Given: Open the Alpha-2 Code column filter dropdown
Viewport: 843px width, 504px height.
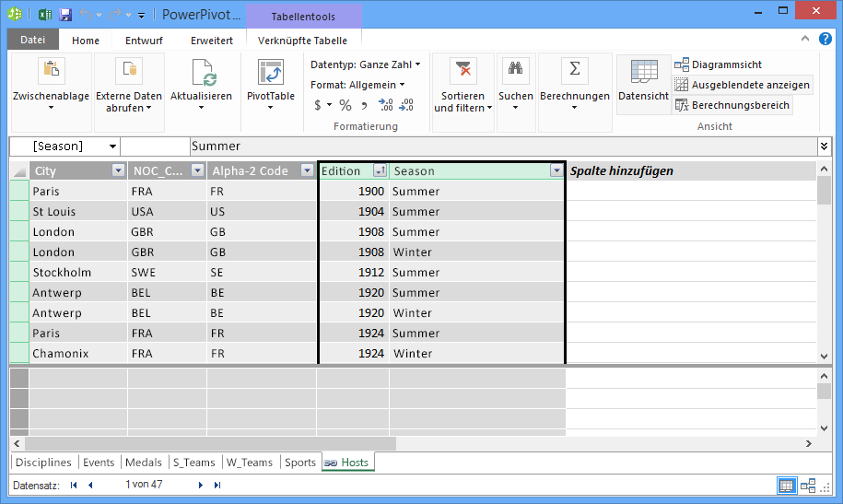Looking at the screenshot, I should pyautogui.click(x=307, y=171).
